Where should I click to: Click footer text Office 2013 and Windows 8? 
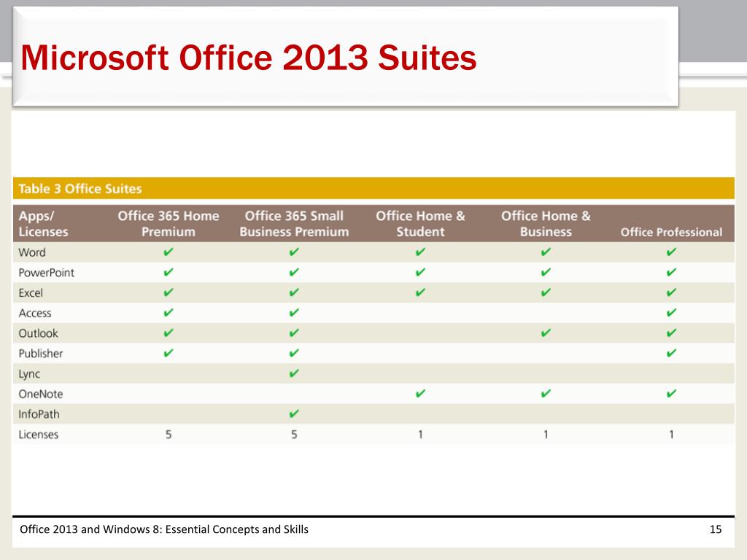pyautogui.click(x=164, y=529)
